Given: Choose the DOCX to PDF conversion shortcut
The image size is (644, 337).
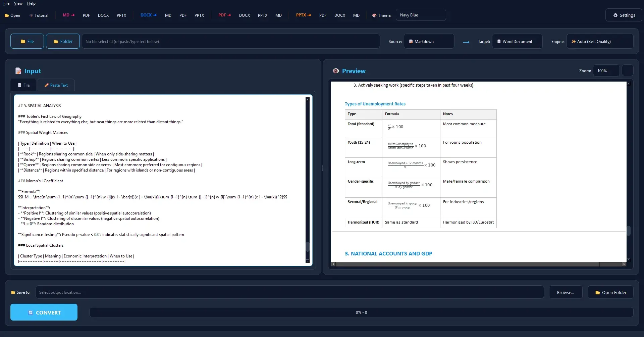Looking at the screenshot, I should [x=183, y=15].
